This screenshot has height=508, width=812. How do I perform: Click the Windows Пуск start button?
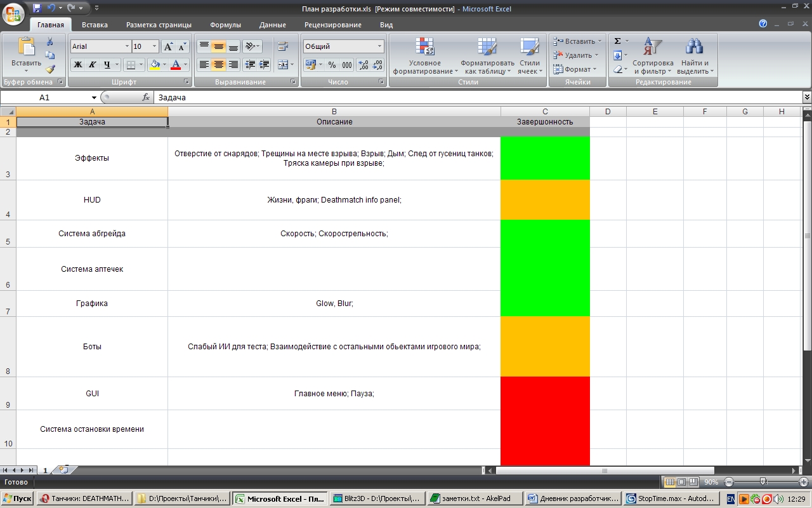(18, 499)
